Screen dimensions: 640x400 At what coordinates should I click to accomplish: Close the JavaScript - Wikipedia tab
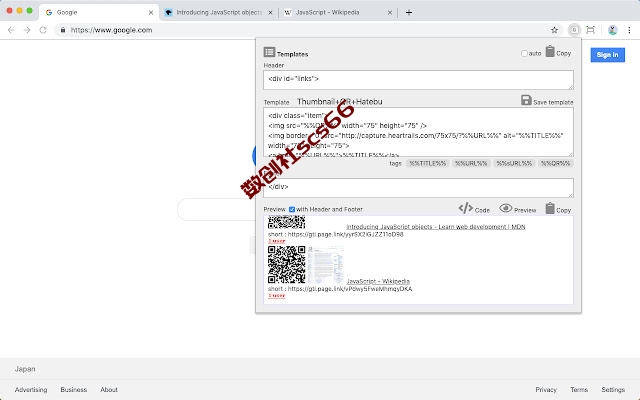pos(390,13)
